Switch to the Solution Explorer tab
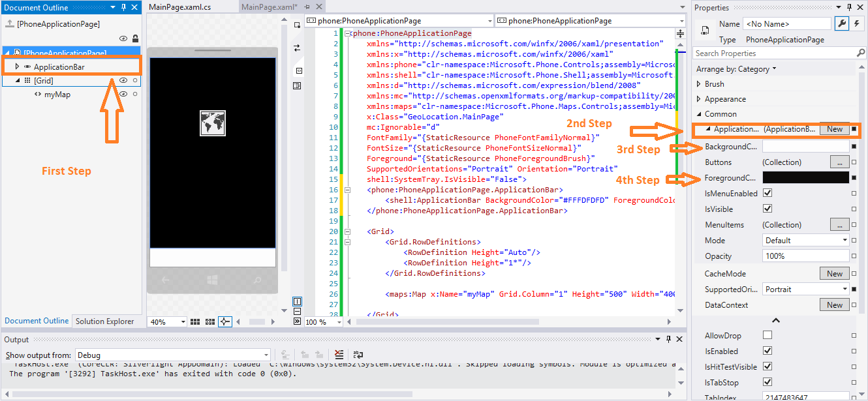Image resolution: width=868 pixels, height=401 pixels. click(104, 321)
